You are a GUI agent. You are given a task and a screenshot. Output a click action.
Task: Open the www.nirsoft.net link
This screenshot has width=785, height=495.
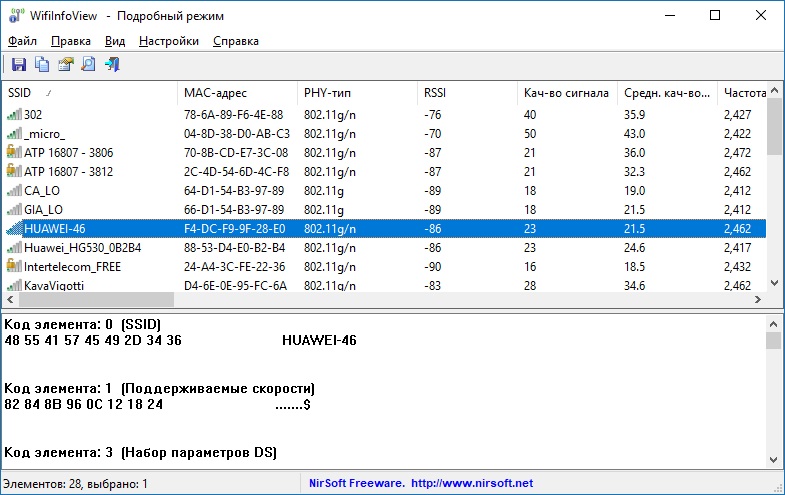pos(472,483)
